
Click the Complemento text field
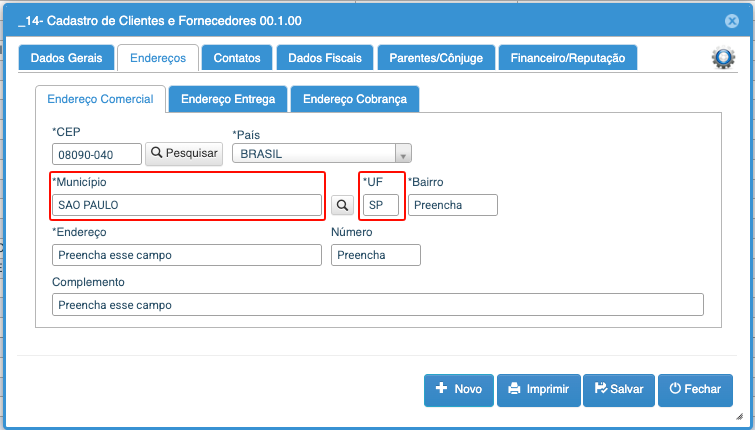tap(377, 305)
